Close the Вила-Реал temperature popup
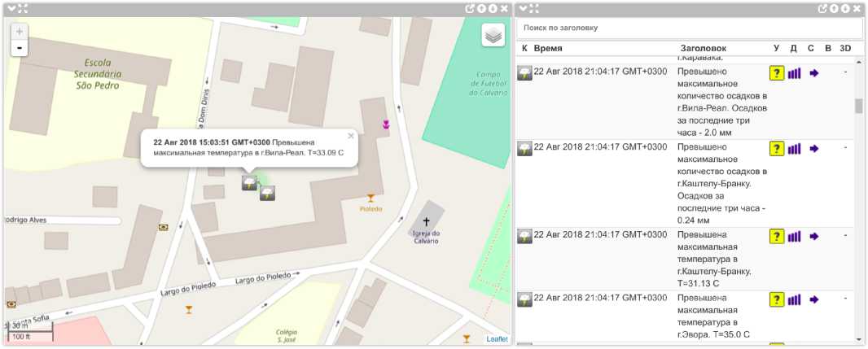The width and height of the screenshot is (868, 349). pos(351,137)
